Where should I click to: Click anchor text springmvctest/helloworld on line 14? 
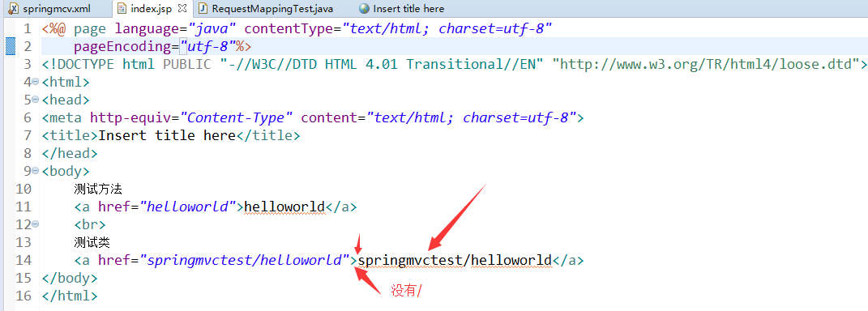(x=455, y=260)
